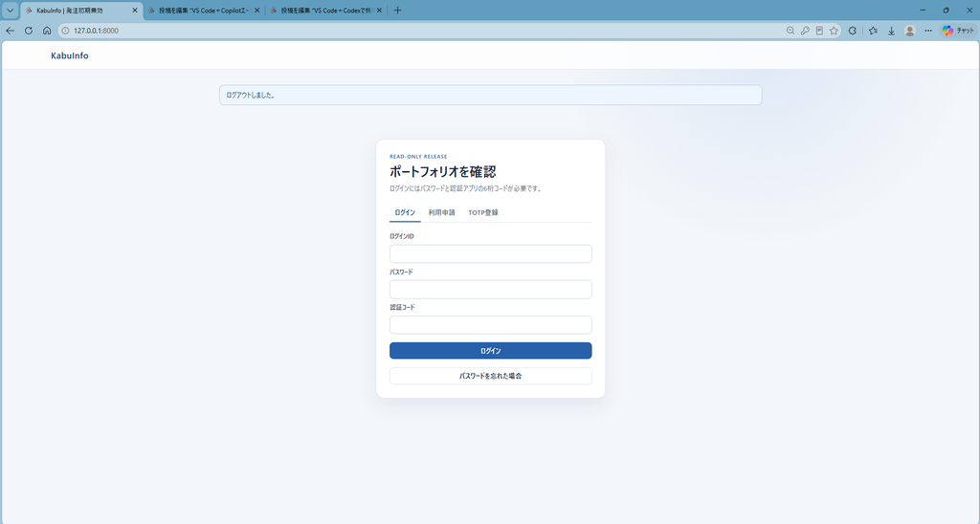Open the browser home page icon

(47, 31)
